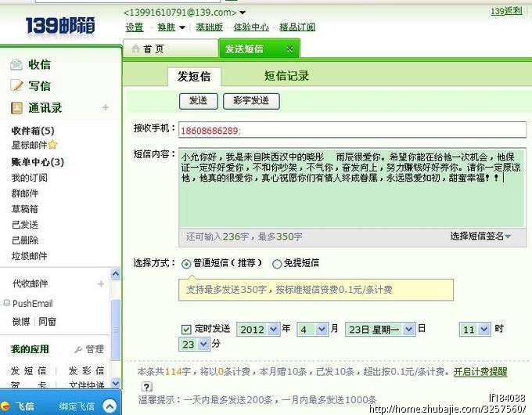
Task: Open the 精品订阅 link
Action: (297, 27)
